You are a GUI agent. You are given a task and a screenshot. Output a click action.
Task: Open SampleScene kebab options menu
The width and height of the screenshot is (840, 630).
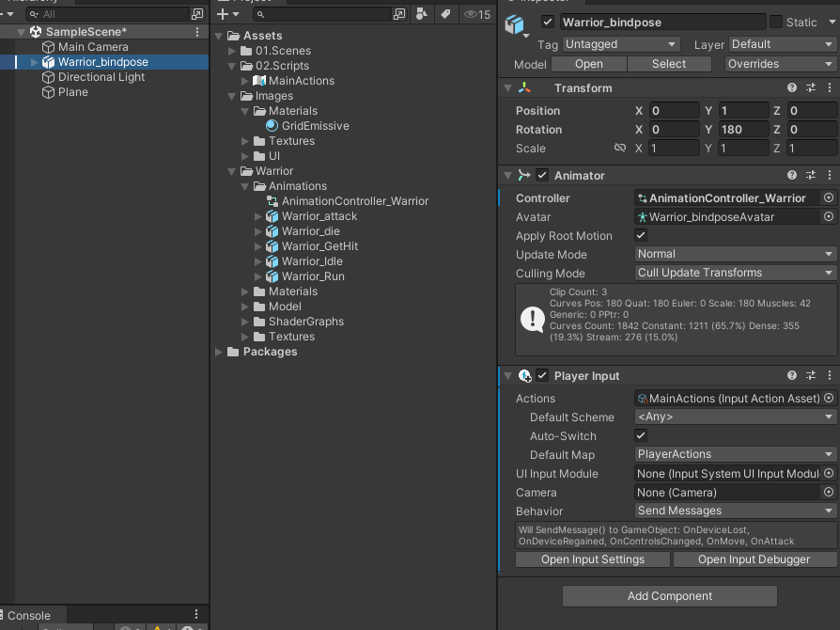197,32
